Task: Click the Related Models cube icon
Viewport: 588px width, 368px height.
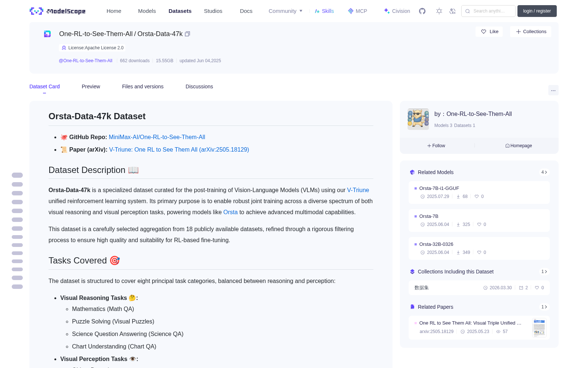Action: (x=412, y=172)
